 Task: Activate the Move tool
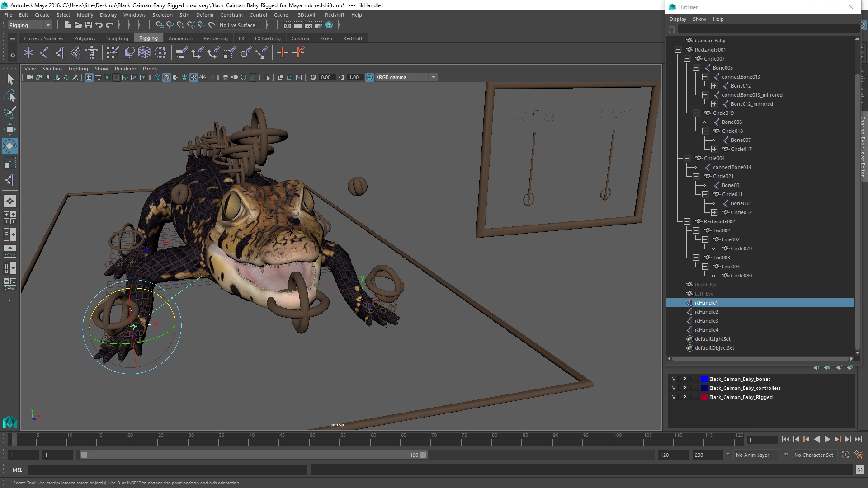pyautogui.click(x=10, y=129)
